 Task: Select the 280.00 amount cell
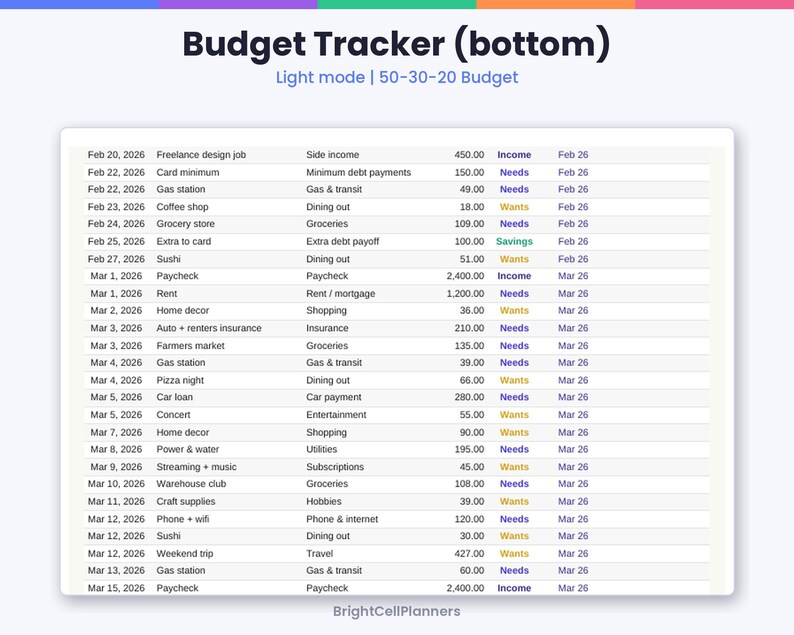pos(469,397)
